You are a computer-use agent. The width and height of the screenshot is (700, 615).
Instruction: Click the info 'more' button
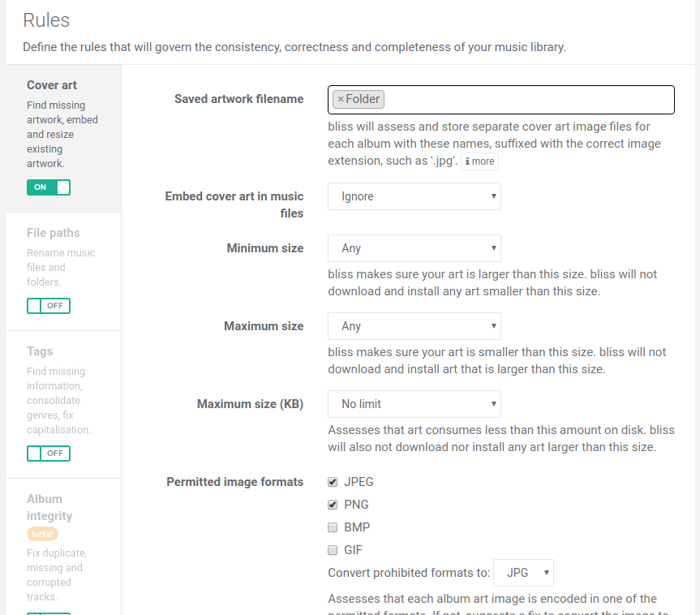(x=479, y=161)
